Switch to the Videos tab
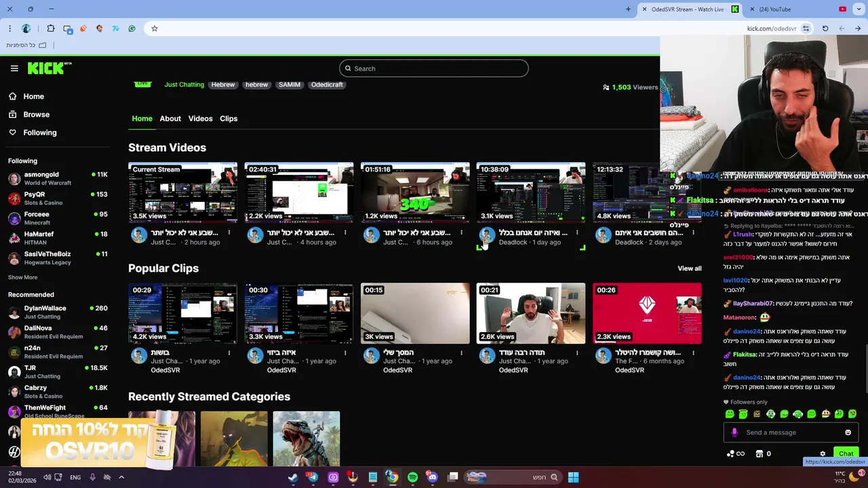The height and width of the screenshot is (488, 868). click(200, 119)
